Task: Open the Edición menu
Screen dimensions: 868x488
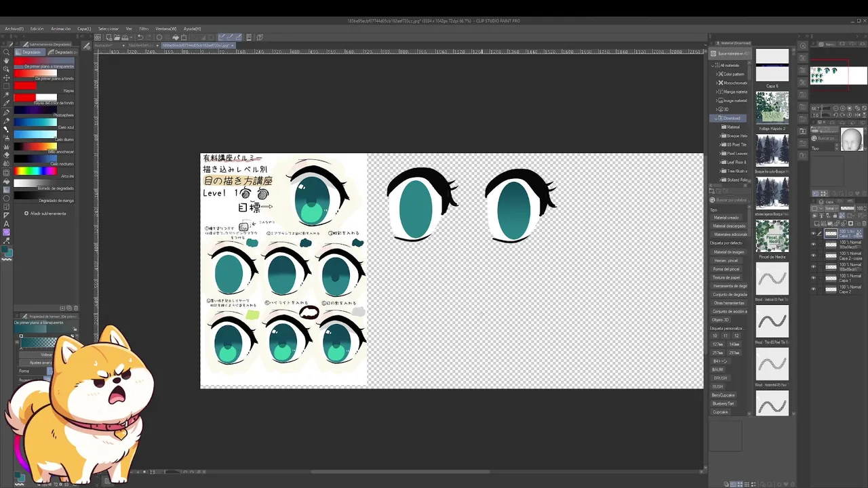Action: coord(37,28)
